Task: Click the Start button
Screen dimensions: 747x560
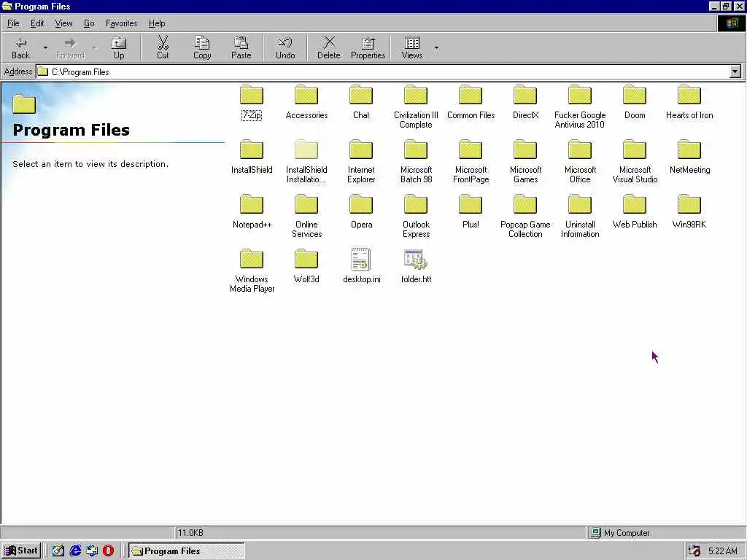Action: pos(21,551)
